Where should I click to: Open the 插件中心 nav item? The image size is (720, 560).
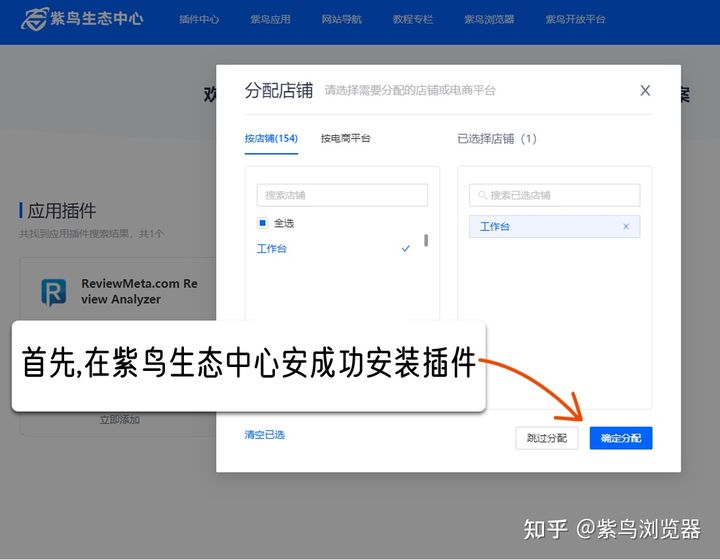199,19
